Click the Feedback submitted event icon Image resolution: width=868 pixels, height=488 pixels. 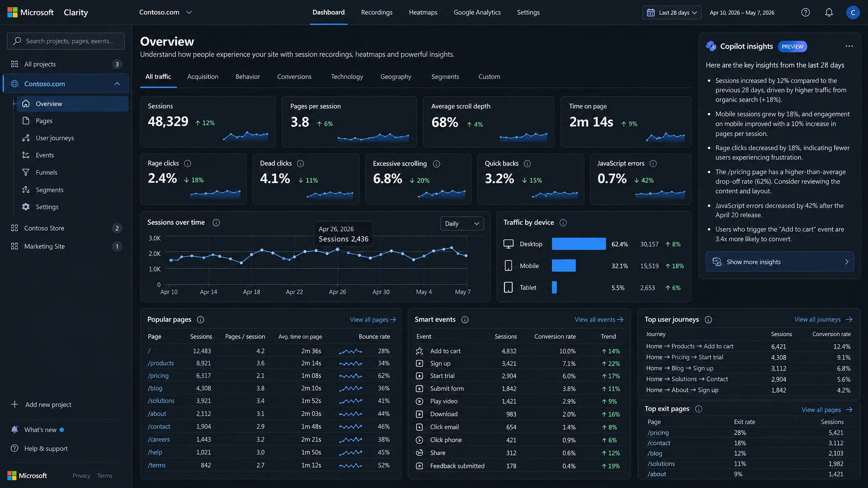point(420,466)
